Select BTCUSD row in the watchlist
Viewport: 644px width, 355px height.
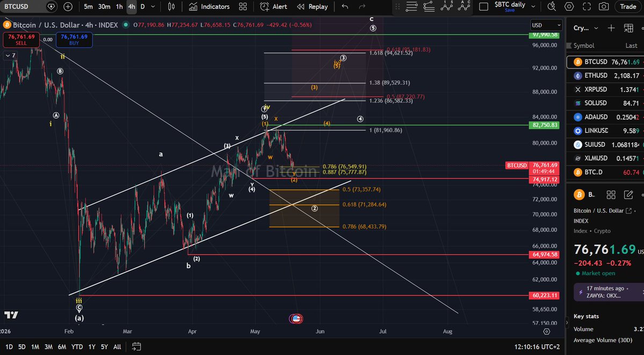[x=605, y=62]
